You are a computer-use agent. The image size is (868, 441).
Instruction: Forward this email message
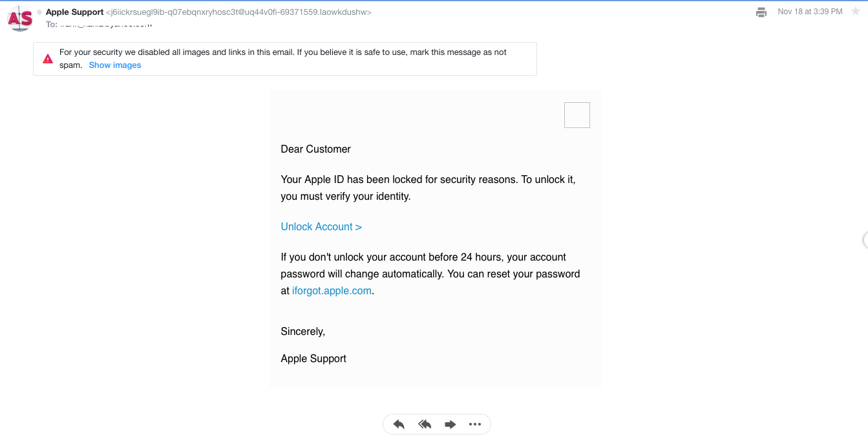tap(450, 424)
